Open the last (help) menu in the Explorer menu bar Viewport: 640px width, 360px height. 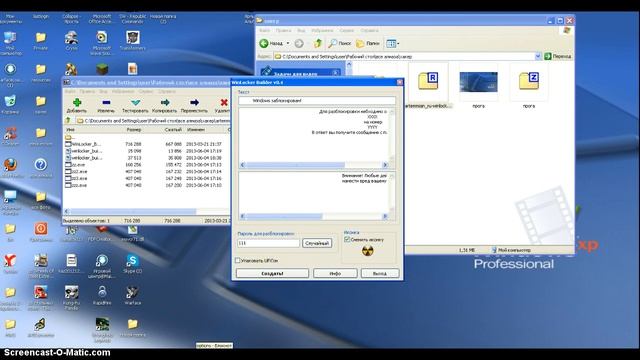[x=369, y=31]
